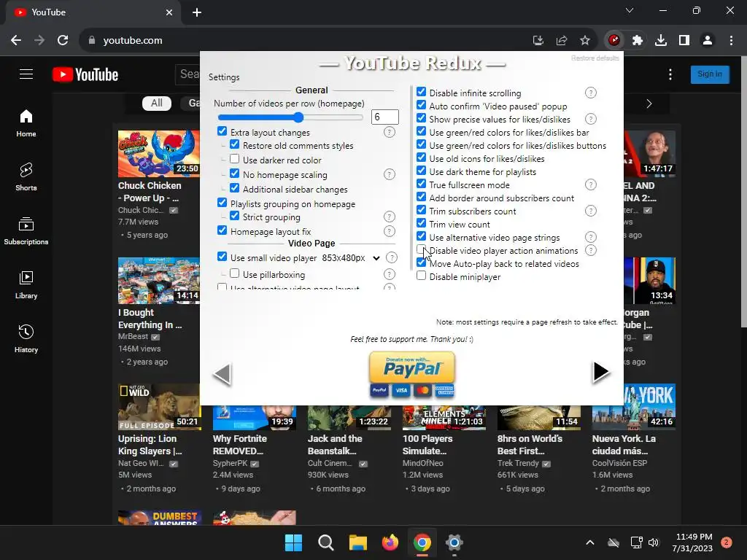The width and height of the screenshot is (747, 560).
Task: Open YouTube settings three-dot menu
Action: click(670, 74)
